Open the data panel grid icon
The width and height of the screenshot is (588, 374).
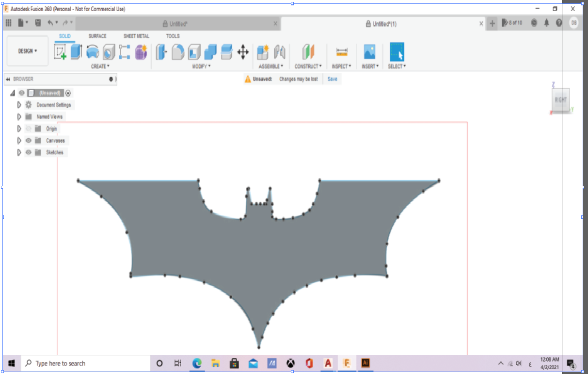pyautogui.click(x=9, y=23)
